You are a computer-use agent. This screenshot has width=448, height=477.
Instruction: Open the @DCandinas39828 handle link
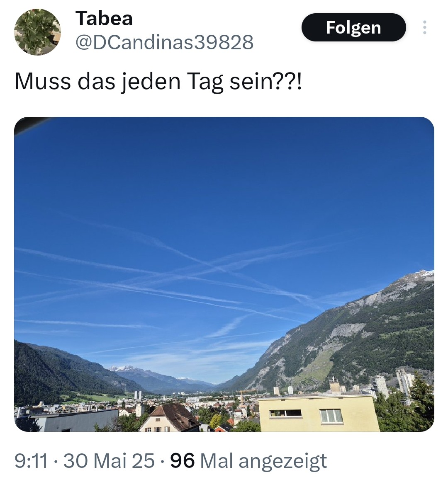coord(164,42)
